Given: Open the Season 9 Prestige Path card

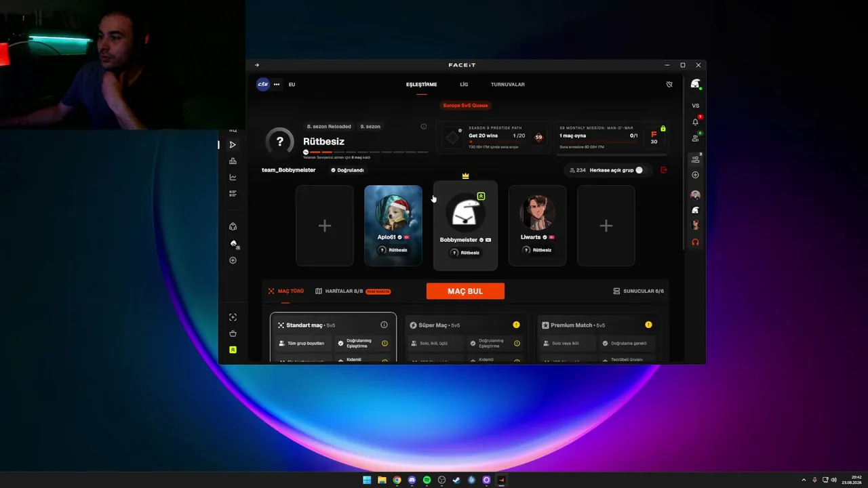Looking at the screenshot, I should point(494,137).
